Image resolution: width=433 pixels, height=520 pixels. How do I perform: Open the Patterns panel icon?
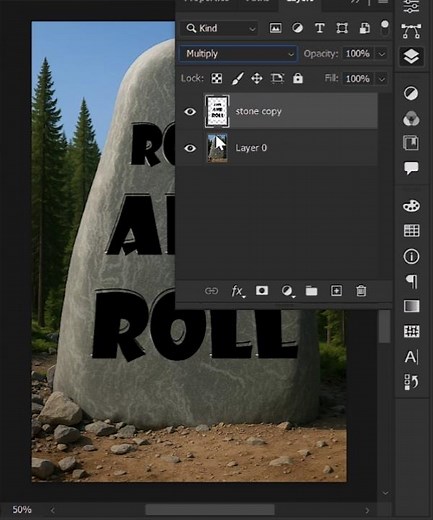coord(411,331)
